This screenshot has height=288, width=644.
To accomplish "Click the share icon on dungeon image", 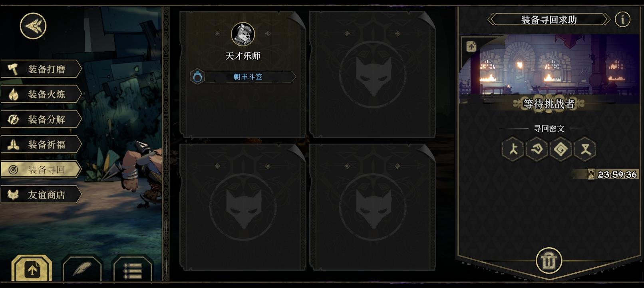I will pyautogui.click(x=471, y=46).
